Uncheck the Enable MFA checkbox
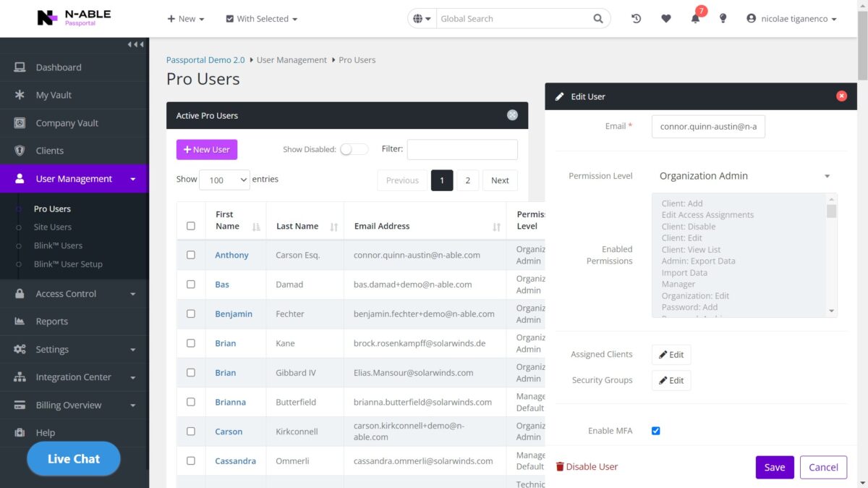 (656, 431)
